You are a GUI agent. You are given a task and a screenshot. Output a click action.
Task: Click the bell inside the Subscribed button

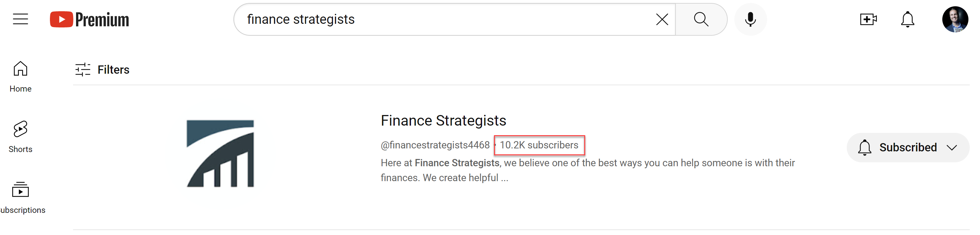click(864, 147)
